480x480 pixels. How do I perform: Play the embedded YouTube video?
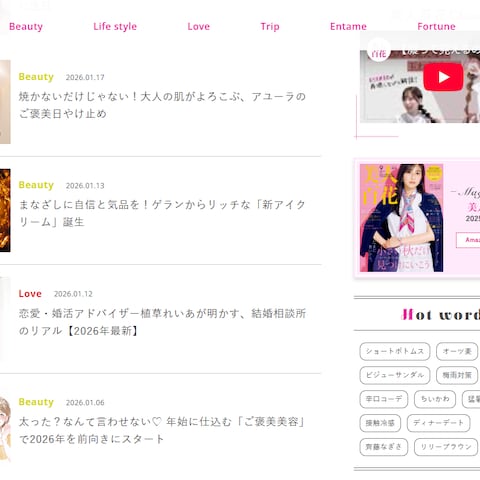tap(443, 77)
